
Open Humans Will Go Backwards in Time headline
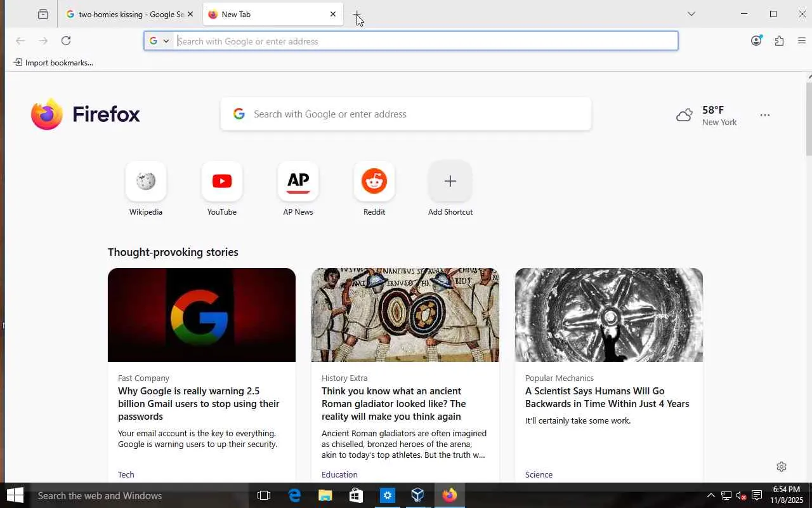tap(607, 398)
